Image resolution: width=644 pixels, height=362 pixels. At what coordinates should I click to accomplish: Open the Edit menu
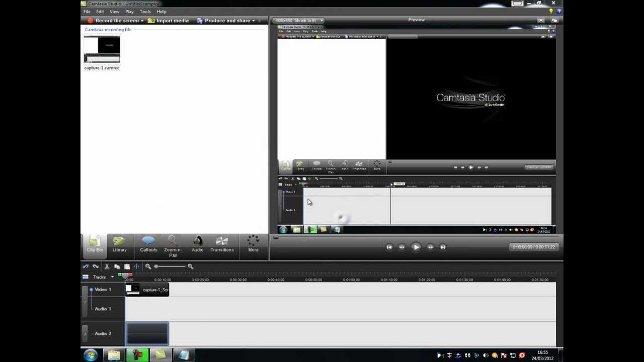100,12
